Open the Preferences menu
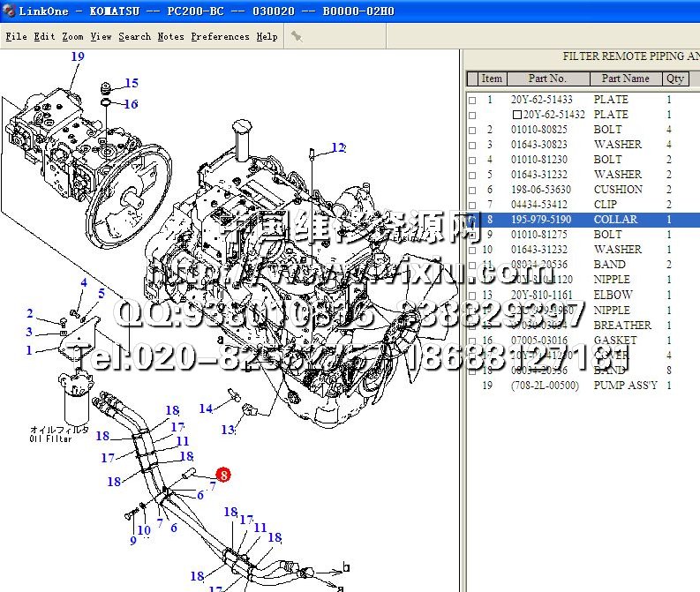Image resolution: width=700 pixels, height=592 pixels. (220, 37)
